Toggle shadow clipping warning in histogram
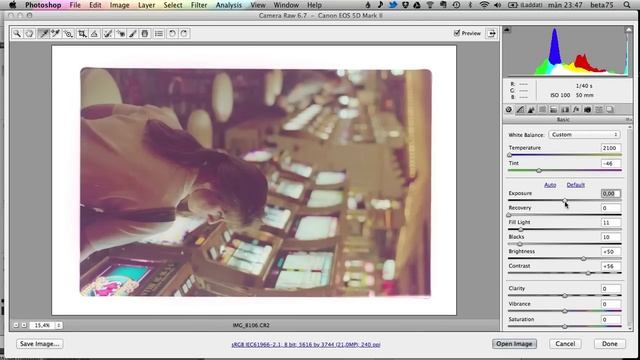This screenshot has width=640, height=360. (507, 29)
